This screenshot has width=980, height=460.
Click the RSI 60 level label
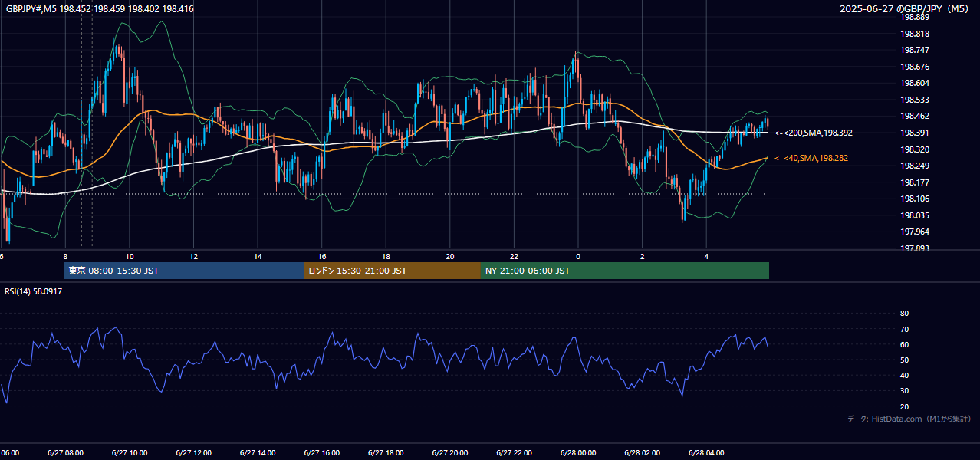[x=904, y=344]
